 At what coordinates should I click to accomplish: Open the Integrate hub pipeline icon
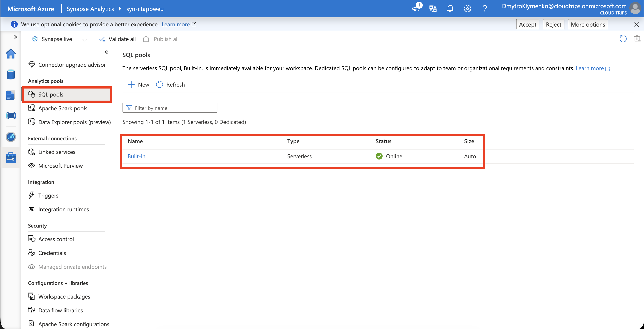(x=11, y=115)
